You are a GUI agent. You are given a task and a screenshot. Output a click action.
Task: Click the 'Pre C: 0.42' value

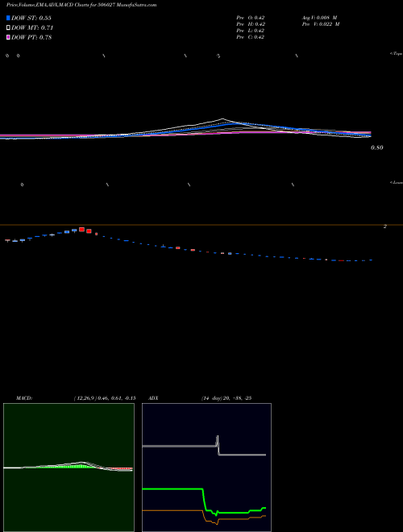(251, 37)
